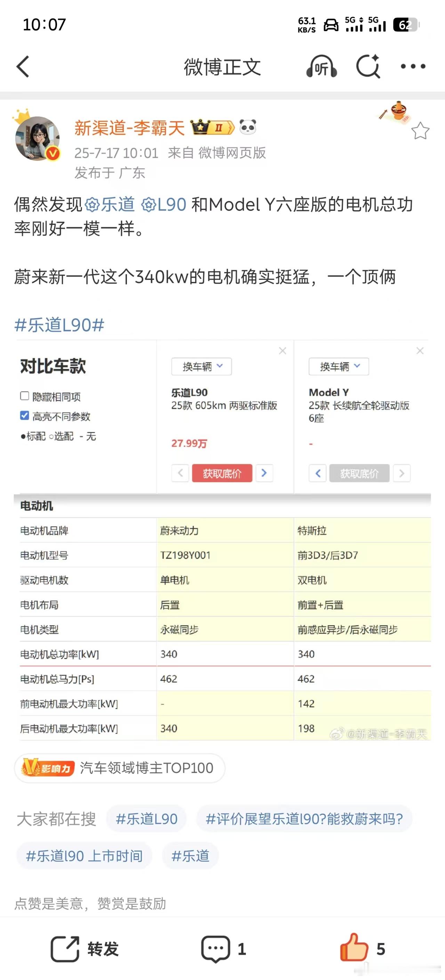
Task: Tap 微博网页版 source text
Action: pyautogui.click(x=232, y=153)
